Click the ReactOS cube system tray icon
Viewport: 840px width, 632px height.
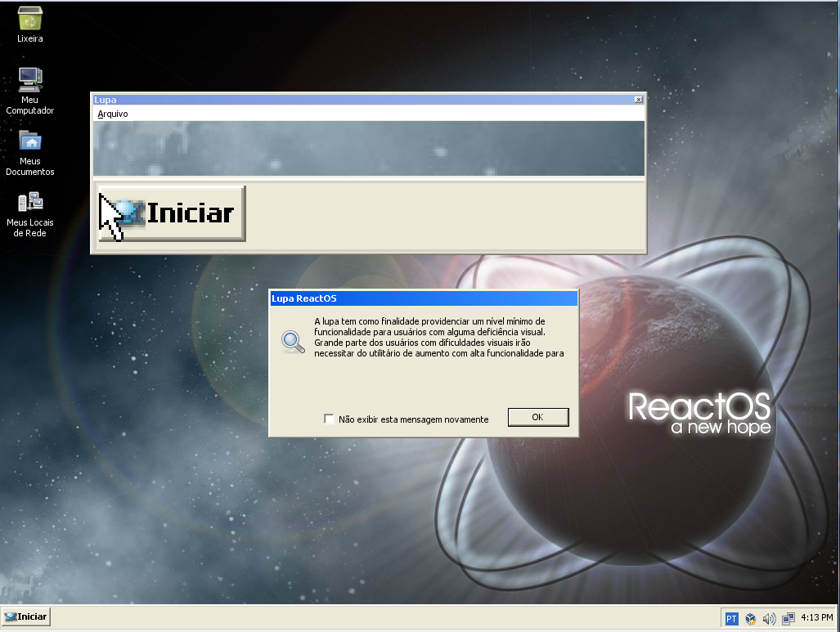(x=750, y=618)
